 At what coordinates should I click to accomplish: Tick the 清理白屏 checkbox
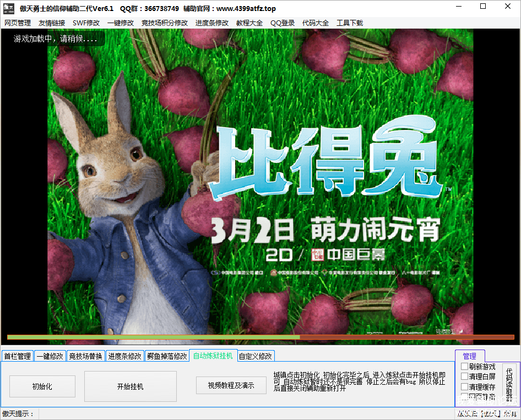click(x=465, y=377)
